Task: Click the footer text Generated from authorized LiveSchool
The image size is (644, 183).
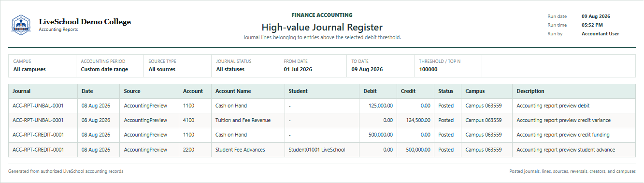Action: [x=66, y=171]
